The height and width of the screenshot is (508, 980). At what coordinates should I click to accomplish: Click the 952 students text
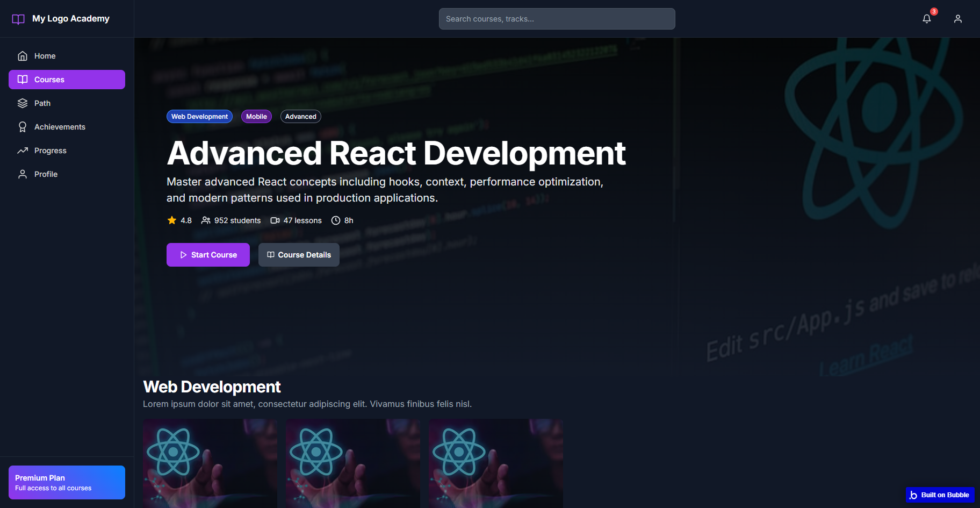click(237, 220)
